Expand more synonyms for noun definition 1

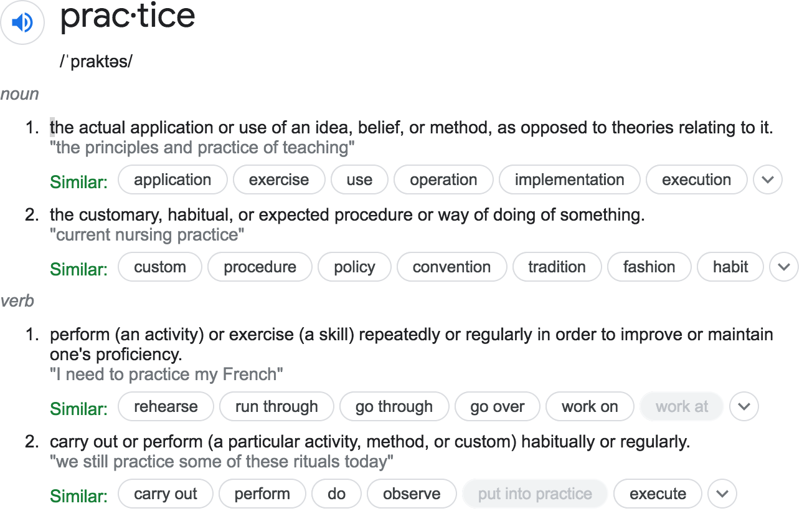(767, 180)
